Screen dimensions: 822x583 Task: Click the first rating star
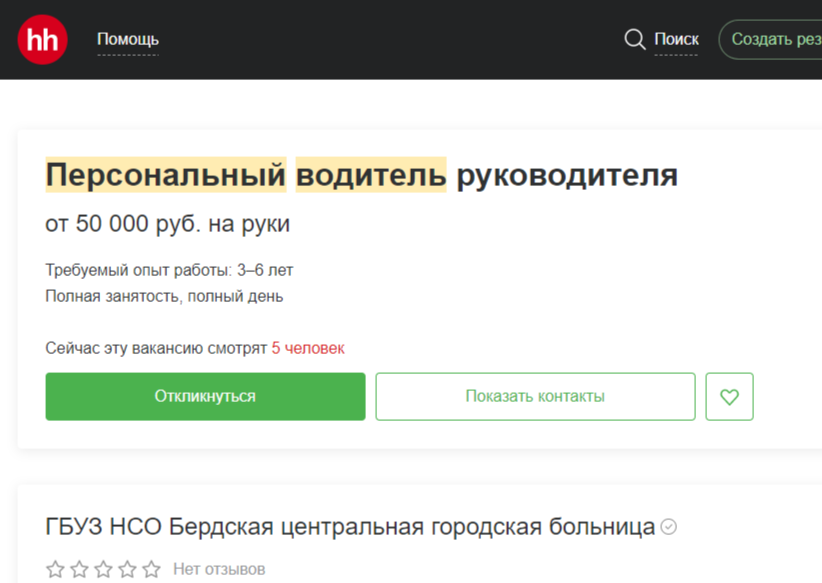[x=55, y=569]
